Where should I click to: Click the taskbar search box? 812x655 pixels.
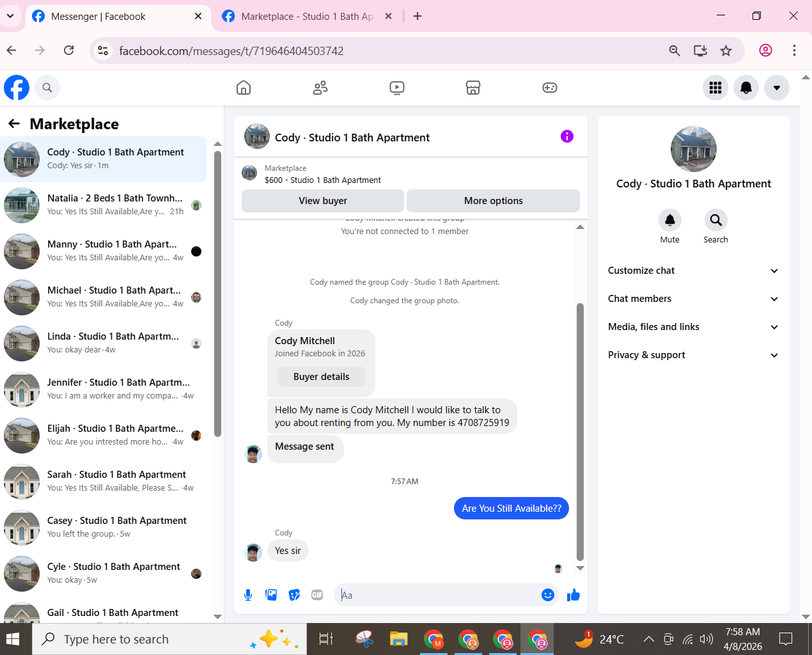[x=169, y=639]
